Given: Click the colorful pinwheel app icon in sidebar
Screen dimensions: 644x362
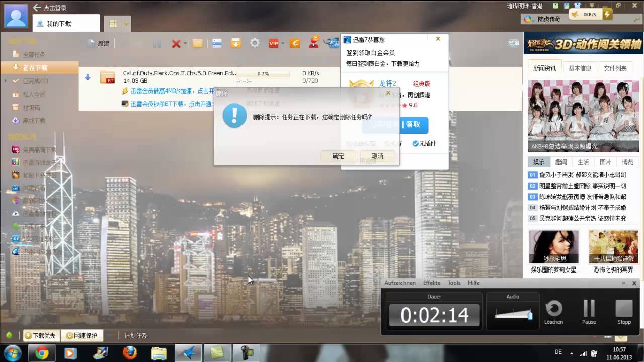Looking at the screenshot, I should tap(16, 201).
